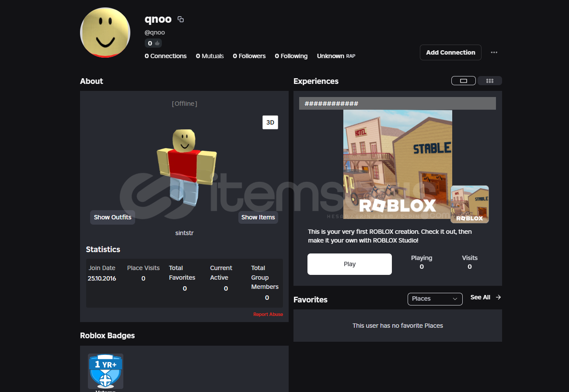This screenshot has width=569, height=392.
Task: Click the Favorites section heading
Action: pos(311,300)
